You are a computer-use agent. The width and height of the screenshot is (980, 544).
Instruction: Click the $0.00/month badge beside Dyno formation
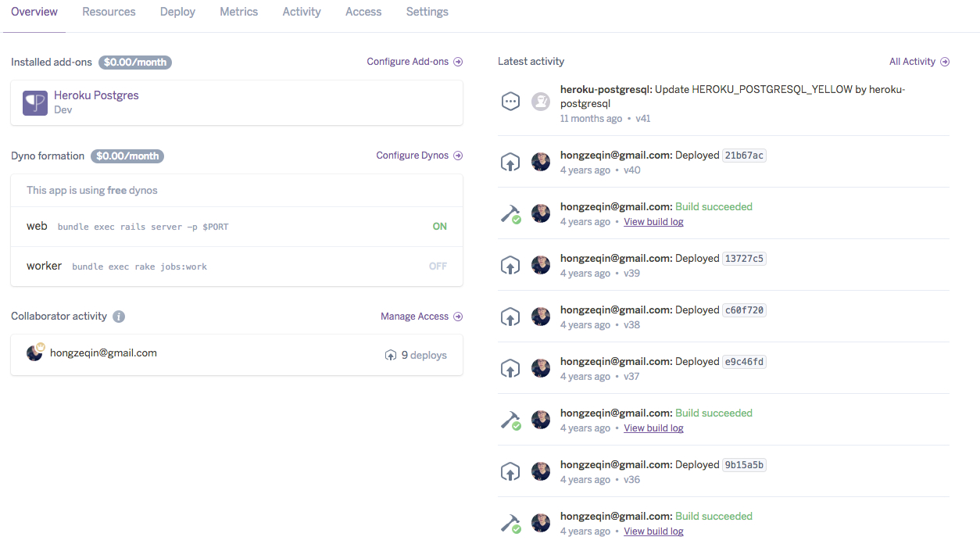127,156
